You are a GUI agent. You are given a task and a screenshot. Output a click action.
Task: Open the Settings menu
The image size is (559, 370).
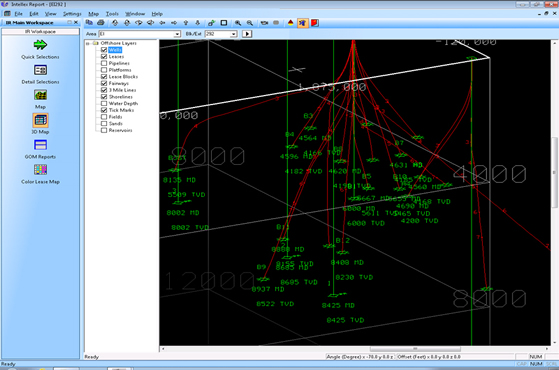coord(72,14)
